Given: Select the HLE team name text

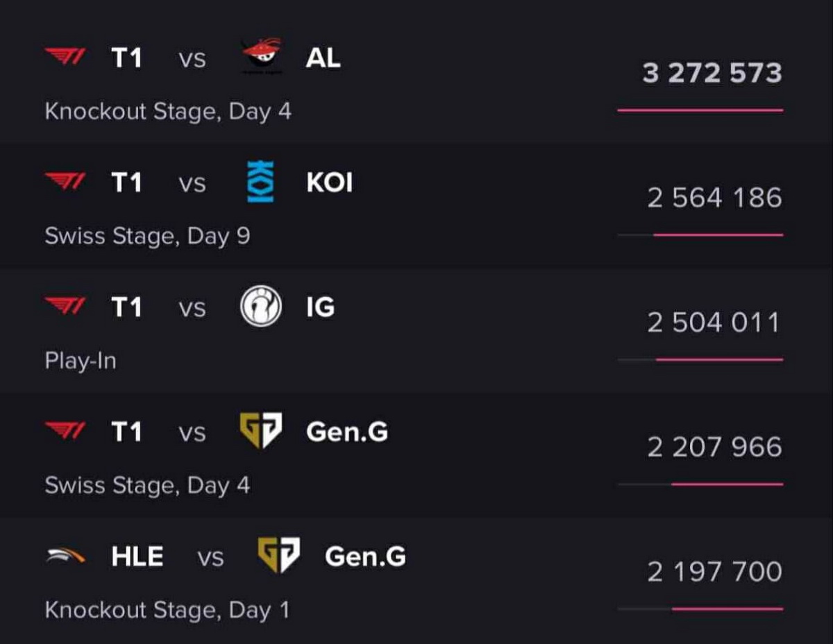Looking at the screenshot, I should pos(137,557).
